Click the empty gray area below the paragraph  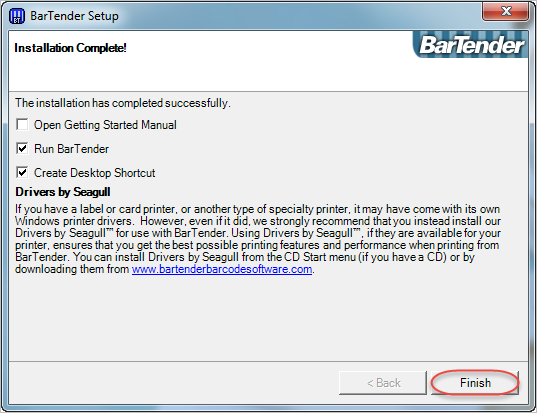tap(268, 317)
